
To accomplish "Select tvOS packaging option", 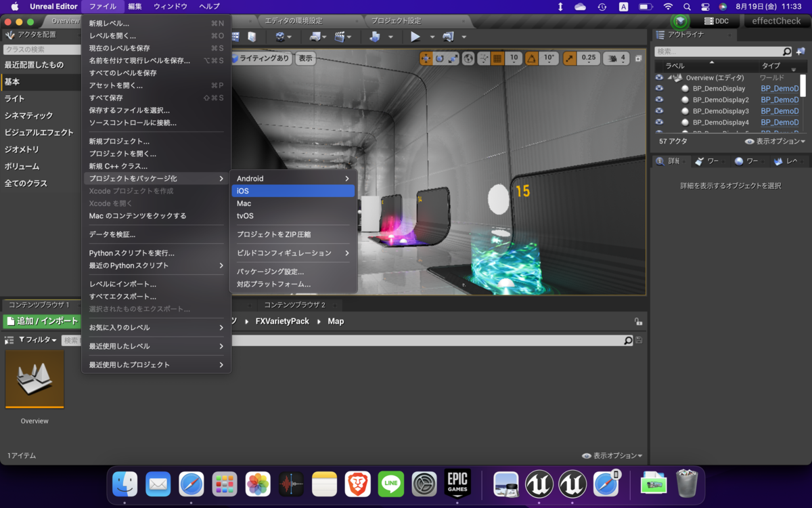I will [292, 215].
